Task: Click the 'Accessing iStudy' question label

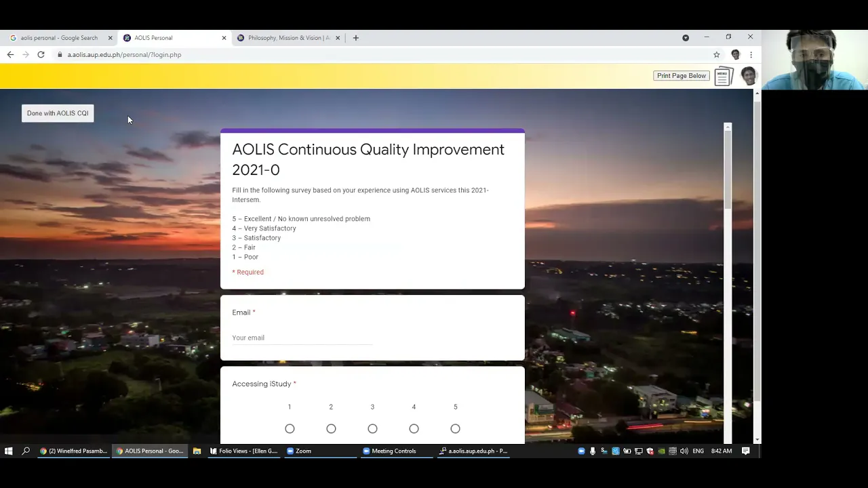Action: (x=262, y=384)
